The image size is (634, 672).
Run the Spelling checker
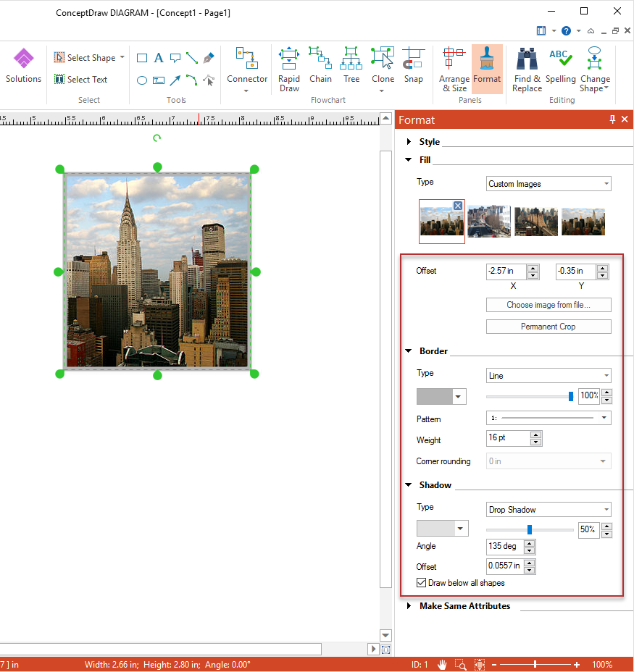click(560, 66)
